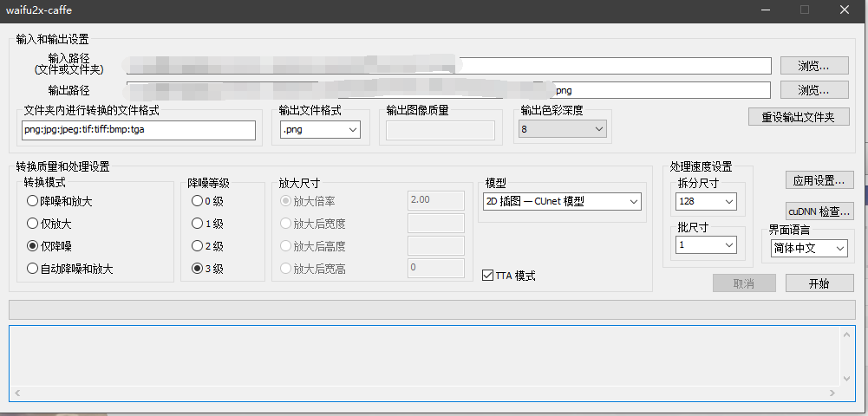Expand the 模型 CUnet dropdown
Image resolution: width=868 pixels, height=416 pixels.
tap(562, 201)
